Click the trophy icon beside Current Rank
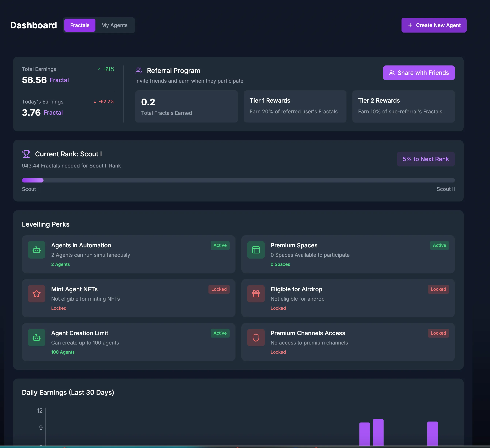 [26, 154]
